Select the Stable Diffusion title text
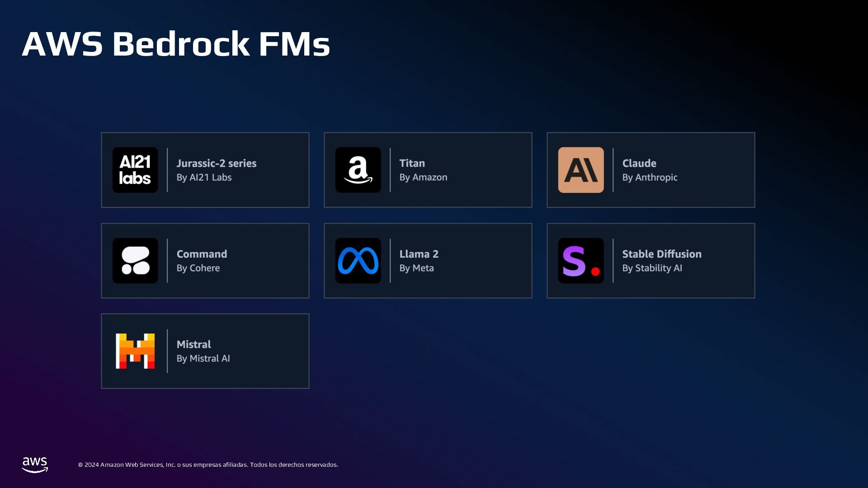Screen dimensions: 868x488 [661, 254]
